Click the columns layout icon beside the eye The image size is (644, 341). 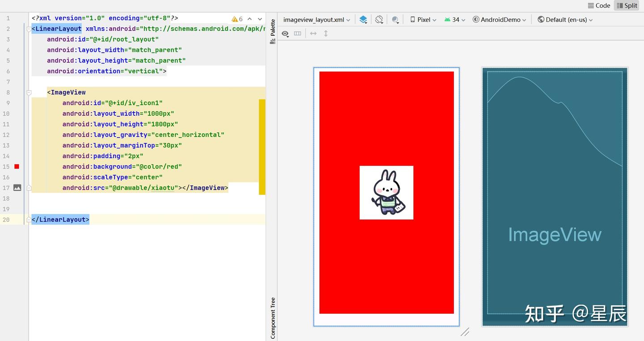[297, 34]
